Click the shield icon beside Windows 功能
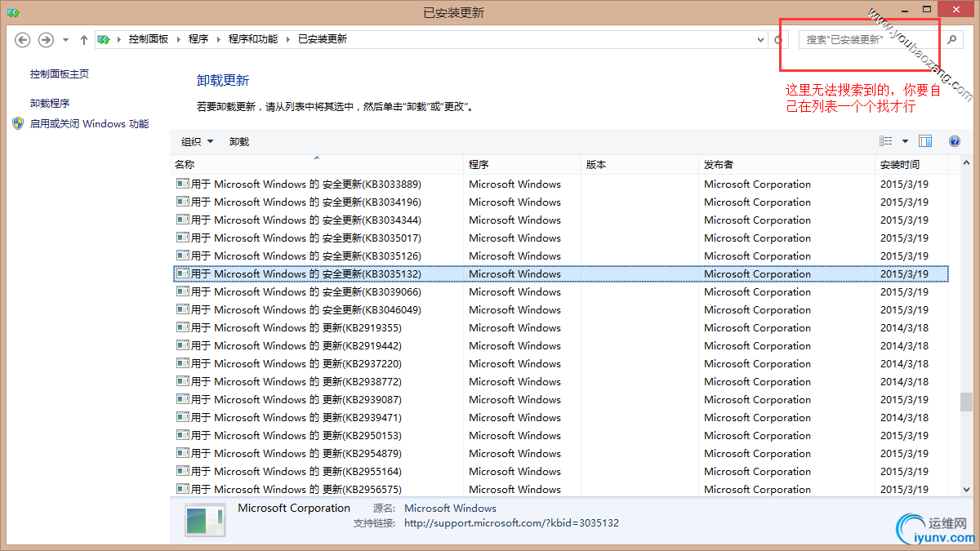Viewport: 980px width, 551px height. (19, 124)
